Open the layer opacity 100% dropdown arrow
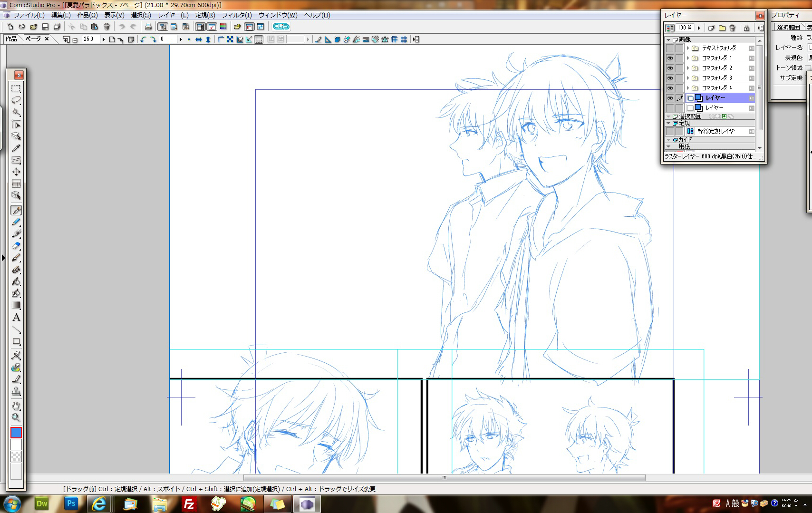 698,28
